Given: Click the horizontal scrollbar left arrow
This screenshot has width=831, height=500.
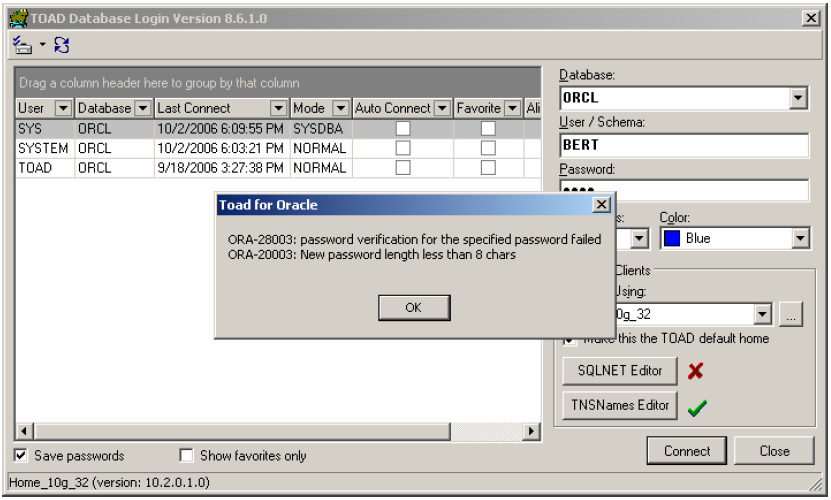Looking at the screenshot, I should click(x=24, y=431).
